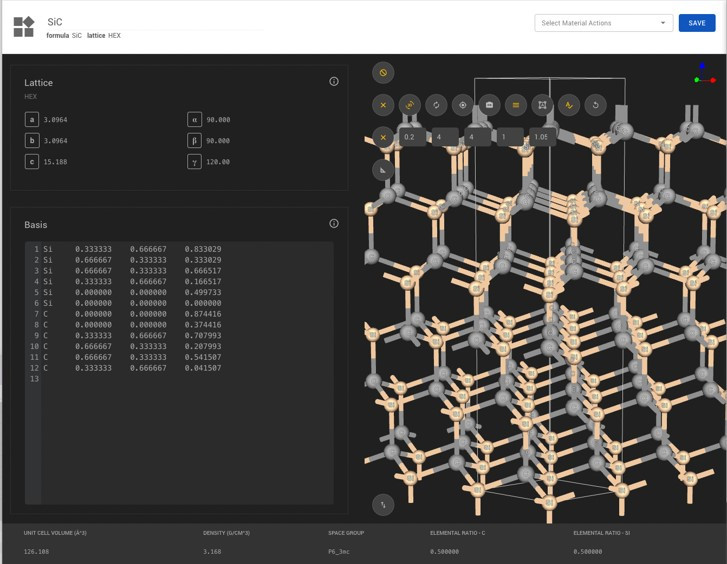Screen dimensions: 727x564
Task: Open the measurement tool with the triangle ruler icon
Action: [383, 170]
